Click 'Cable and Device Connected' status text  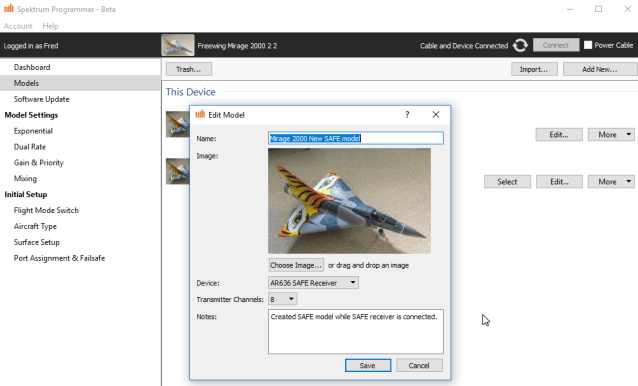point(464,46)
